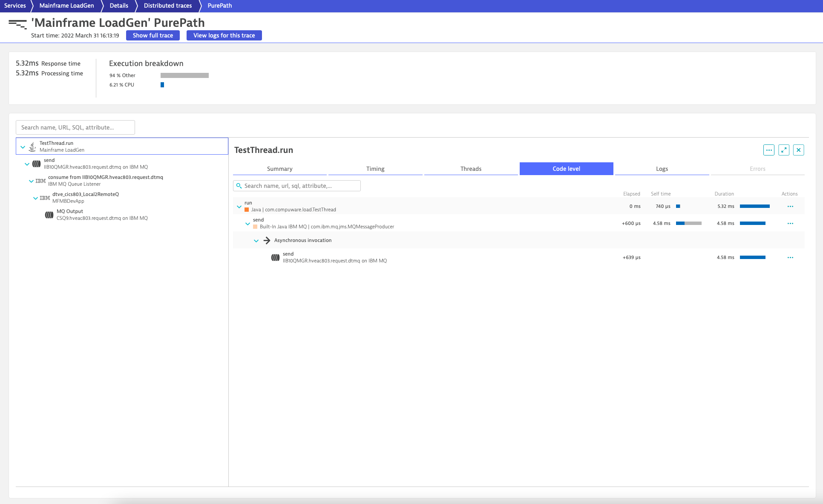Click the Show full trace button
Image resolution: width=823 pixels, height=504 pixels.
click(153, 35)
